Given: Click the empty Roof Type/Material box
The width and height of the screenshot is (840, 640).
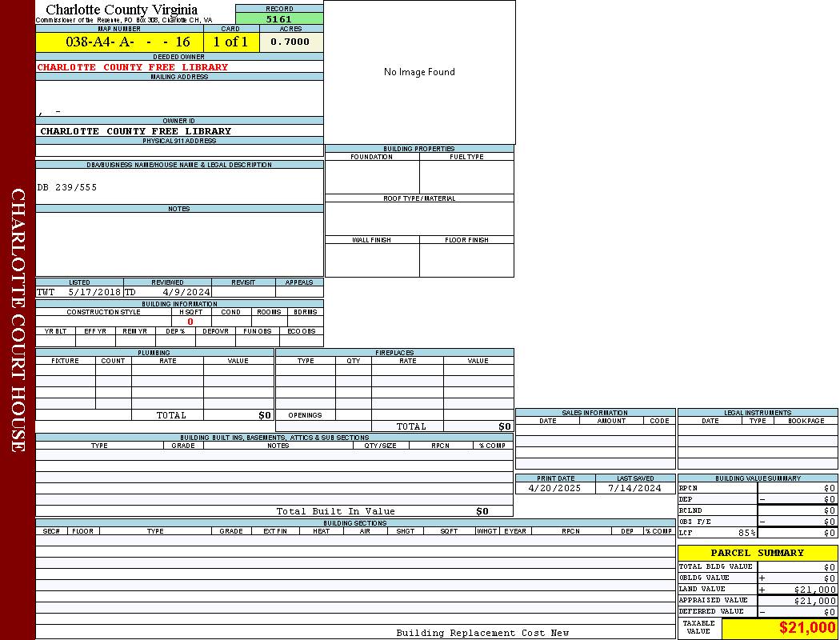Looking at the screenshot, I should click(x=419, y=218).
